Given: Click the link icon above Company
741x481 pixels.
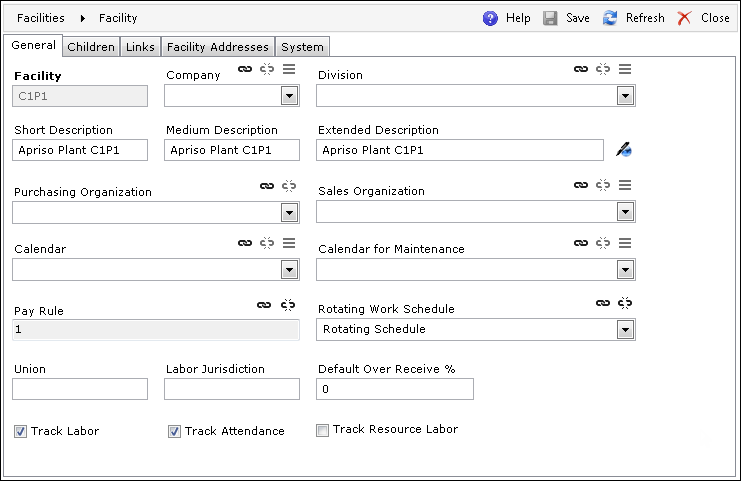Looking at the screenshot, I should tap(245, 69).
